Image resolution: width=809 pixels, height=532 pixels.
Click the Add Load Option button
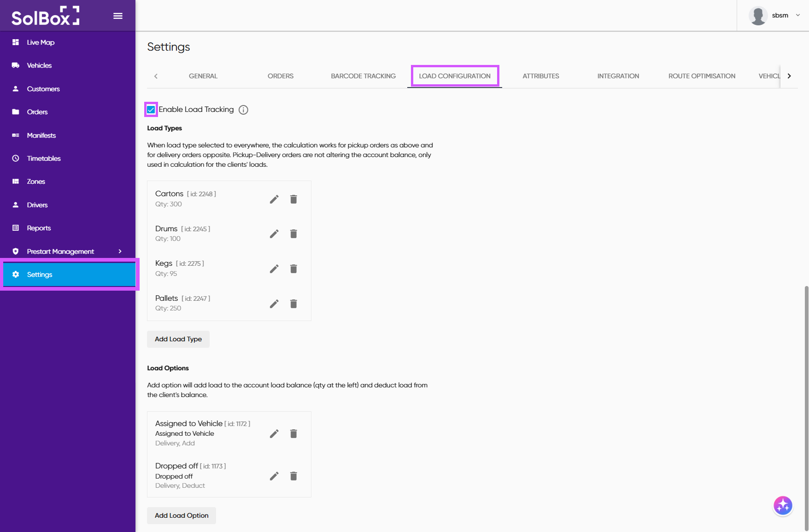tap(182, 515)
